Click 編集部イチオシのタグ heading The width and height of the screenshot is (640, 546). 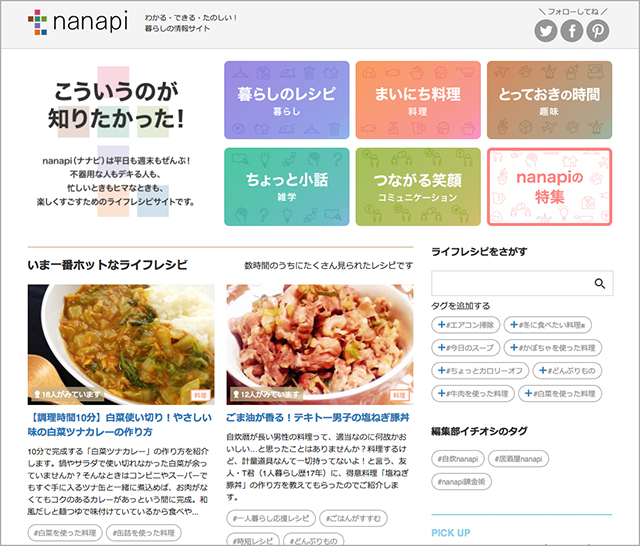(480, 431)
